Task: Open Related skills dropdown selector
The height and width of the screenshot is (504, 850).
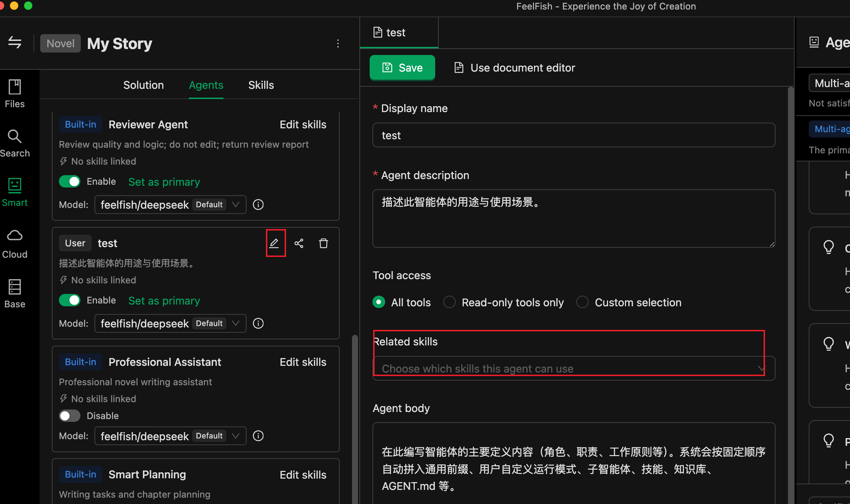Action: coord(573,368)
